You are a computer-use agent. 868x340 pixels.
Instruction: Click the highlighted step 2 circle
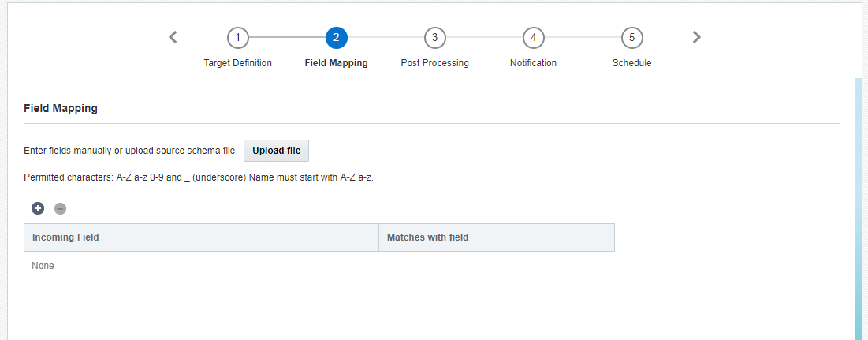336,38
